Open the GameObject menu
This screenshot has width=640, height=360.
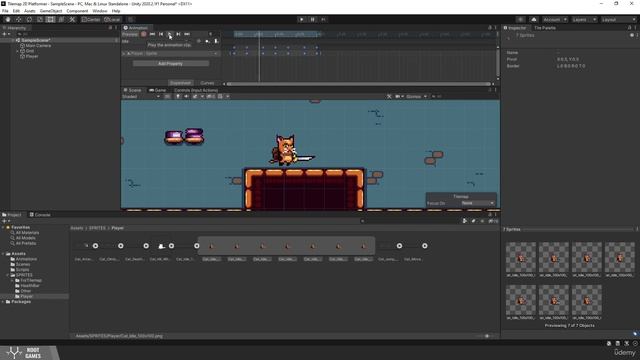coord(51,11)
